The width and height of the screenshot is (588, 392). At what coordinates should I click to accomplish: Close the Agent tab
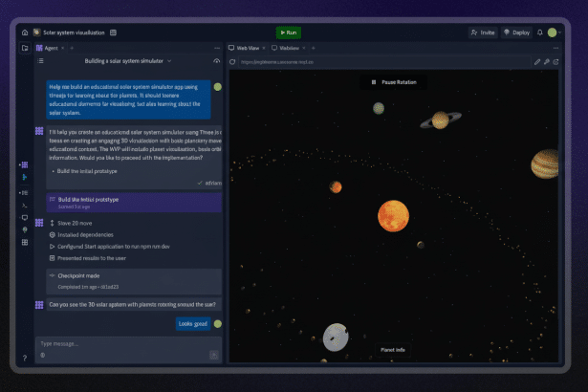63,48
